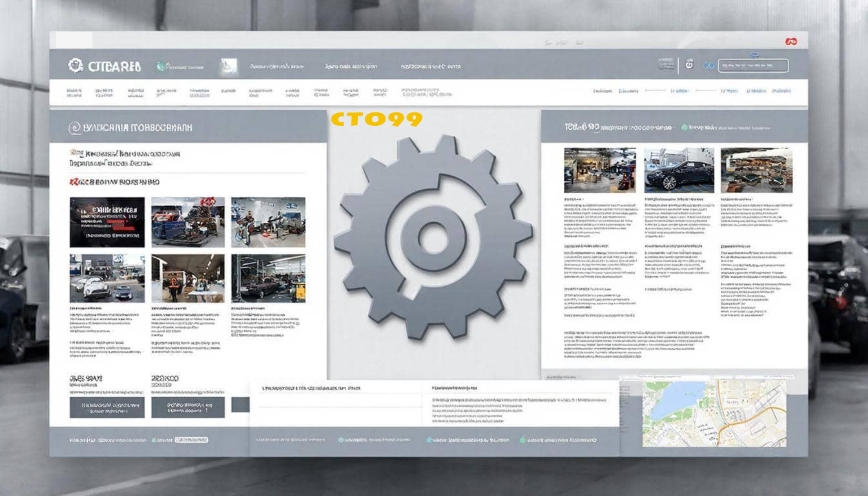Click the red knot logo at top right

pyautogui.click(x=792, y=41)
